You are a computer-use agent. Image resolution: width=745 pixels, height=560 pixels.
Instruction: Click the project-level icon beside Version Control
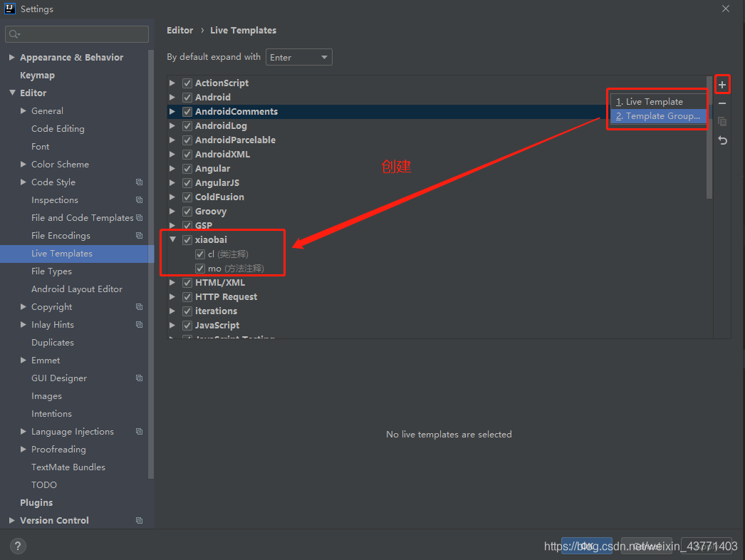coord(139,521)
